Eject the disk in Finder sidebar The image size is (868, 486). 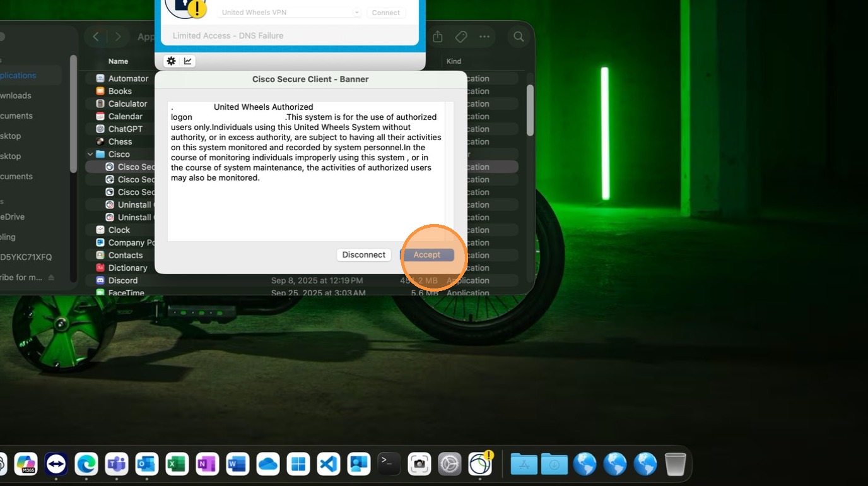(51, 278)
